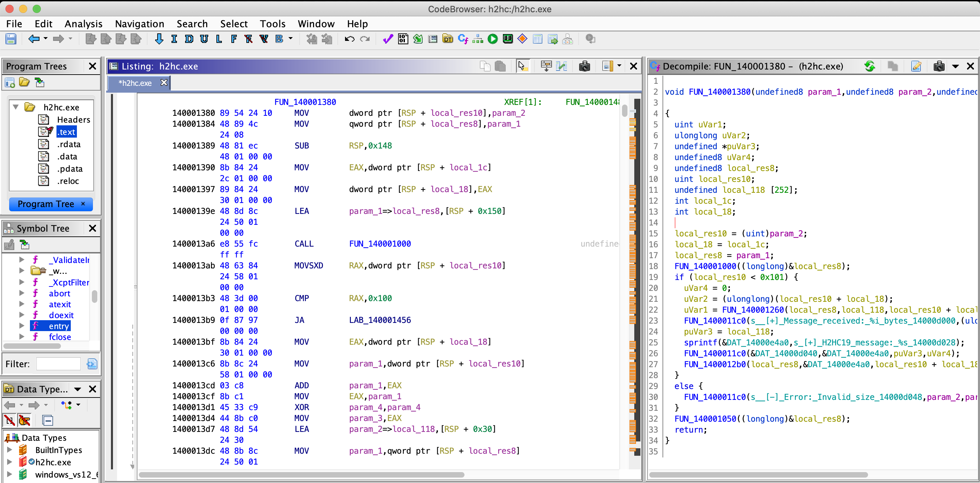Open the Decompiler Cf toolbar icon
Image resolution: width=980 pixels, height=483 pixels.
pyautogui.click(x=463, y=39)
